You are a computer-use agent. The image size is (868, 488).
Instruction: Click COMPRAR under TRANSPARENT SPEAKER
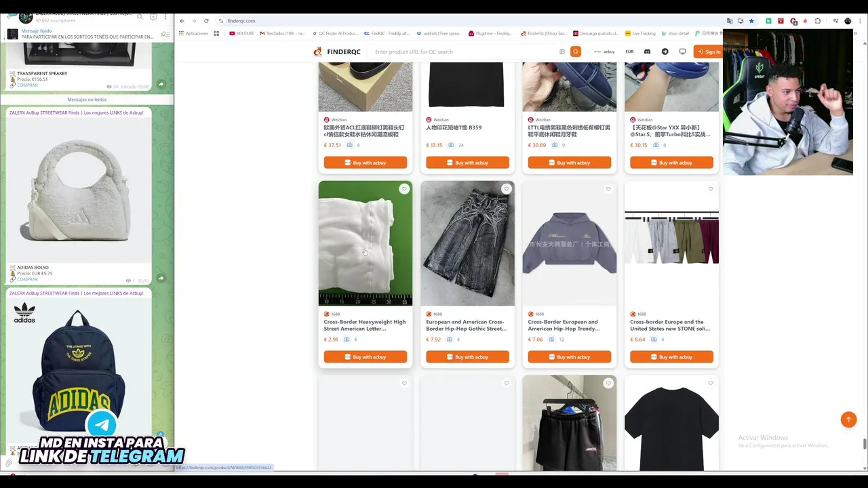pos(27,85)
